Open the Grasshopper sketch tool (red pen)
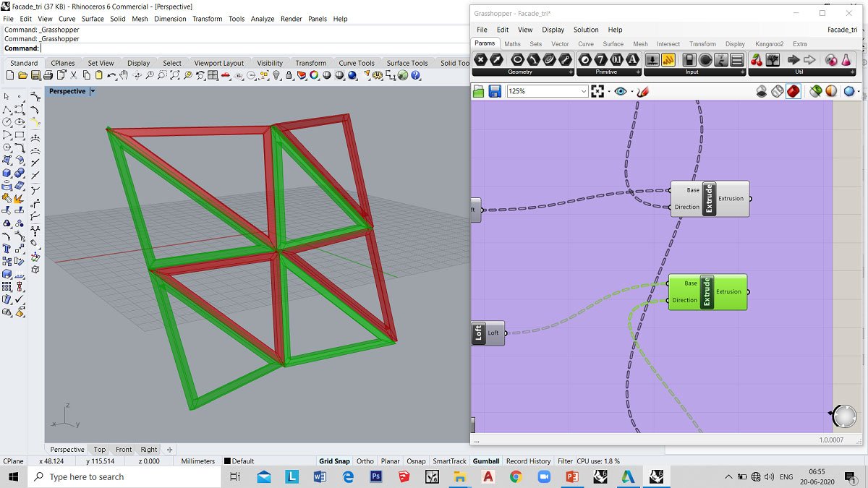Viewport: 868px width, 488px height. click(x=643, y=91)
